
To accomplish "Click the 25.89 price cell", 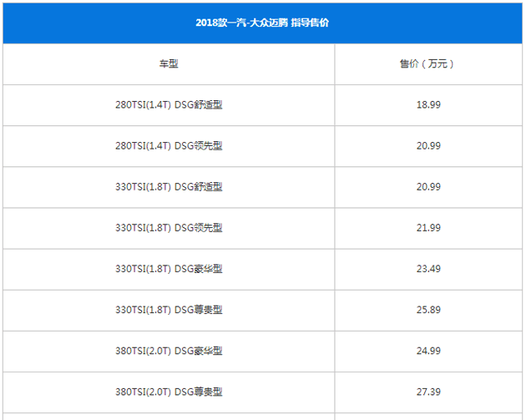I will [428, 310].
